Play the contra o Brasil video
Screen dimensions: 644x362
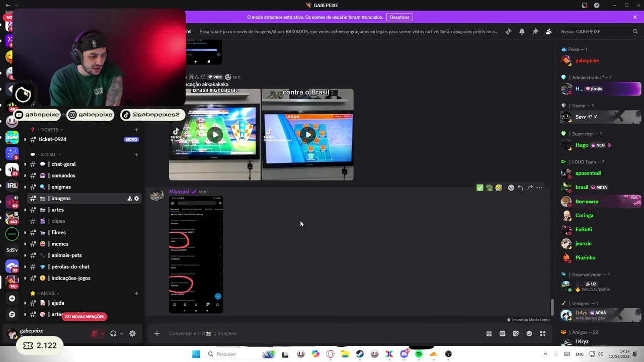pyautogui.click(x=307, y=135)
